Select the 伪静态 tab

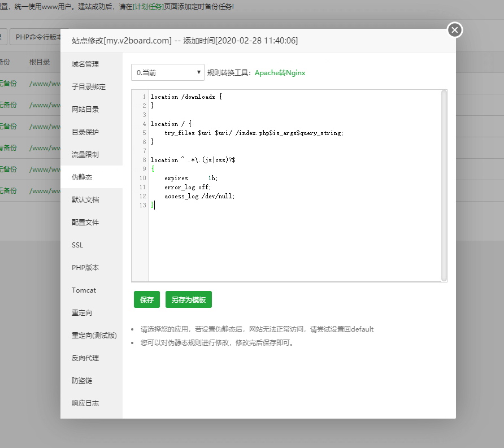coord(82,177)
